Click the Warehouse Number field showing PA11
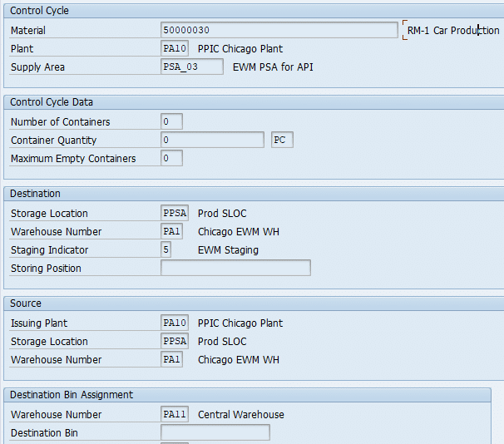The image size is (504, 444). tap(175, 415)
